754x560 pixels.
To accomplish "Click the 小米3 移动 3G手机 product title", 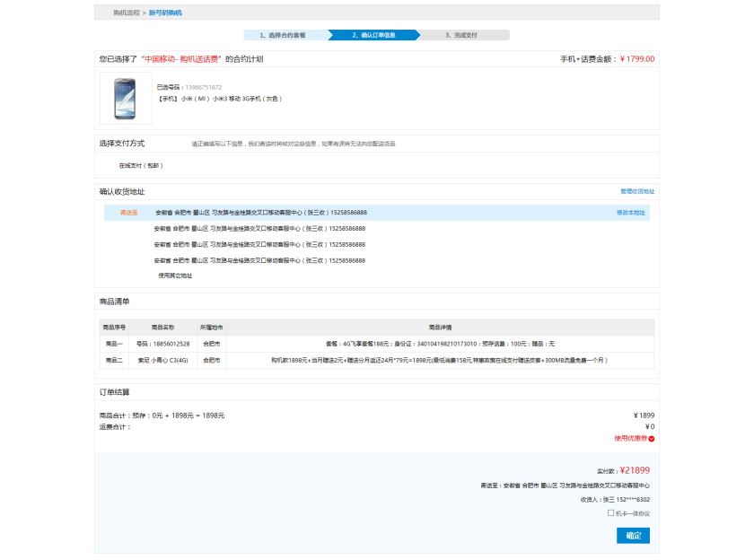I will [220, 99].
